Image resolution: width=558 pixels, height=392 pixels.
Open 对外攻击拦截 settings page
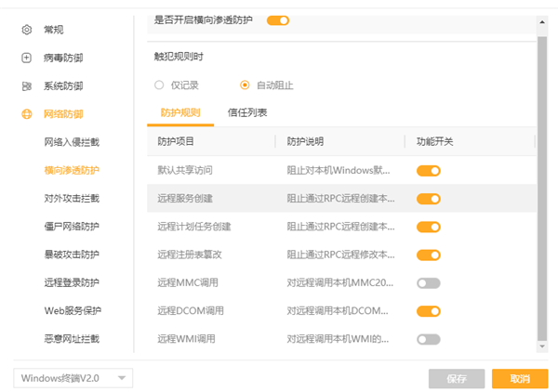[x=72, y=198]
